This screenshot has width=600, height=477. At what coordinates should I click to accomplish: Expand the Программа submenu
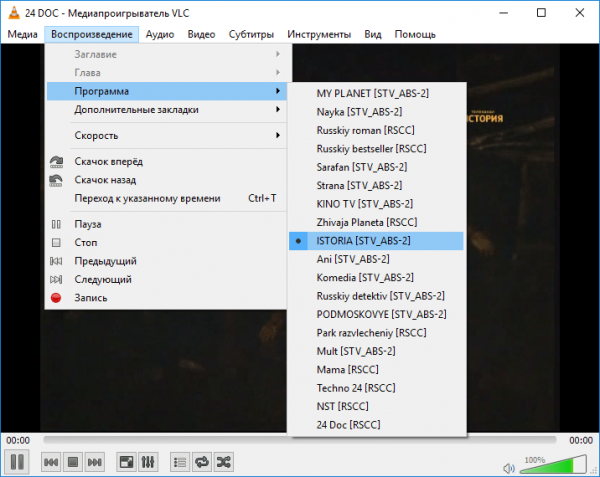166,91
